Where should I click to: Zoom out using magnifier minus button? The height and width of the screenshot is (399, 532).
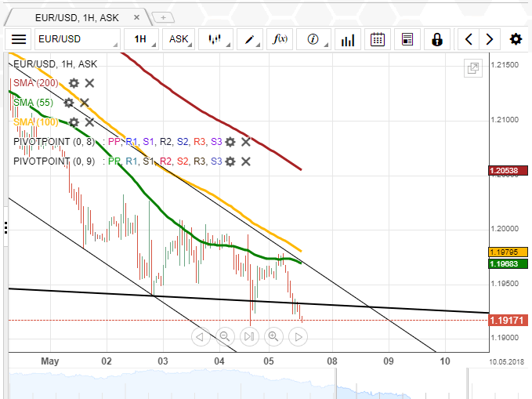225,337
